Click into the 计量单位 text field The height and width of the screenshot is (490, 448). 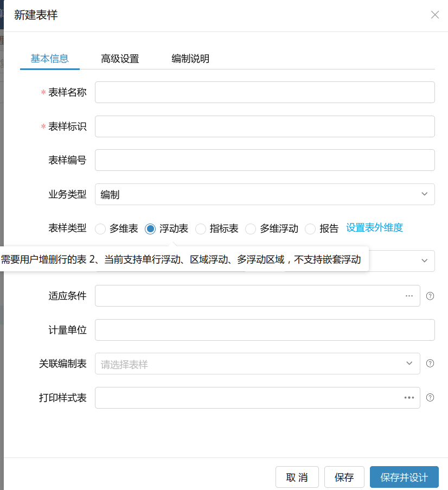[265, 330]
